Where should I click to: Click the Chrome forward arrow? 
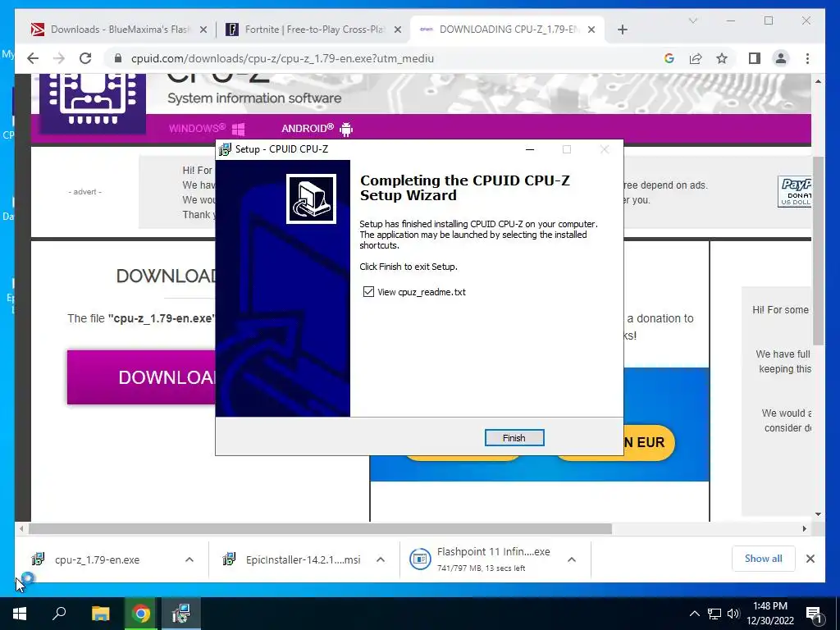click(59, 58)
